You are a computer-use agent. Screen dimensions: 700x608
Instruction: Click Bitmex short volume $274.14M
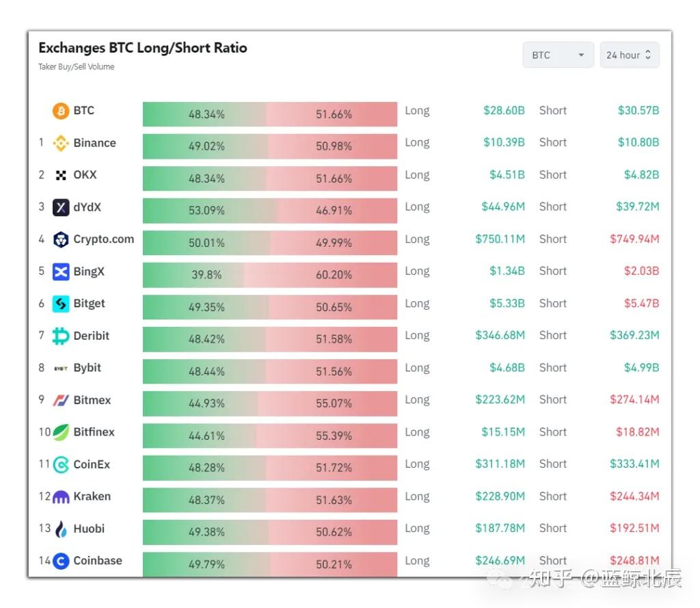[x=634, y=400]
